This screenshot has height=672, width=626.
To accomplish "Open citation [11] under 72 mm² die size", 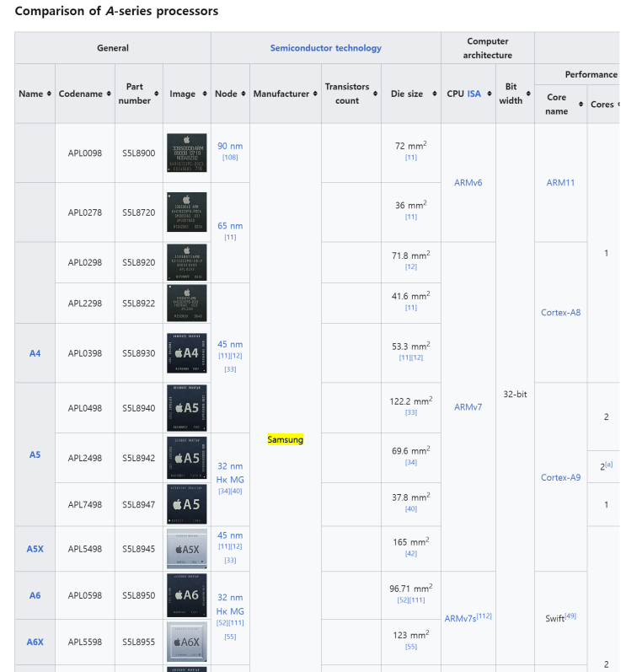I will tap(411, 158).
